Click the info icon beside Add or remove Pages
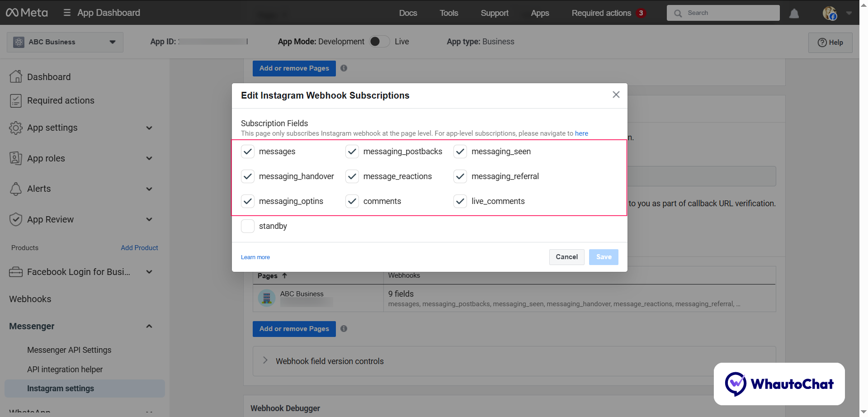This screenshot has height=417, width=868. coord(344,68)
